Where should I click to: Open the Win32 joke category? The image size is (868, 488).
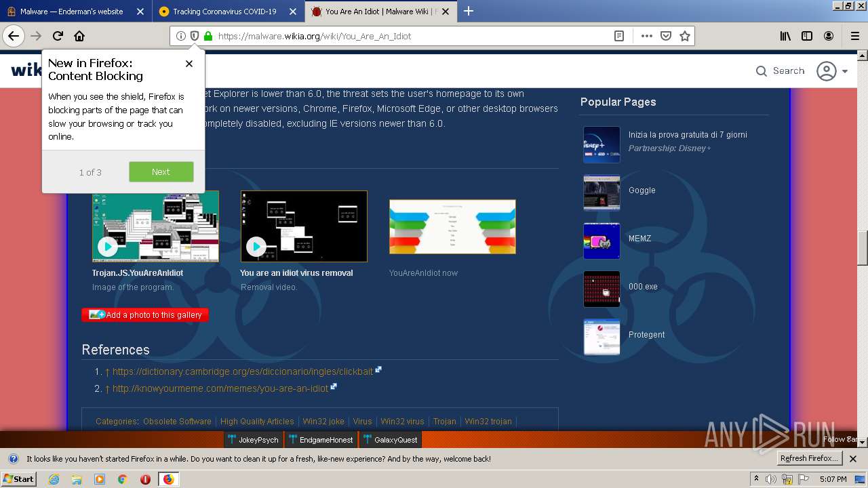323,421
